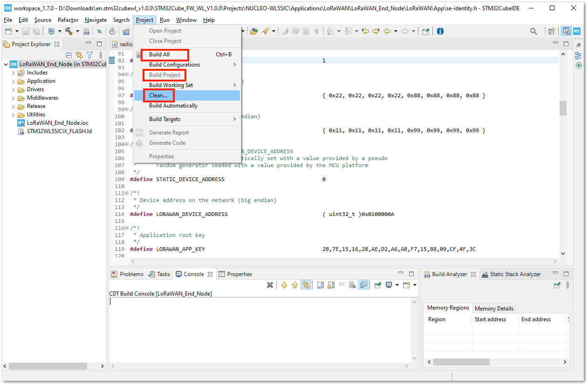Click Collapse All in Project Explorer

[x=69, y=55]
